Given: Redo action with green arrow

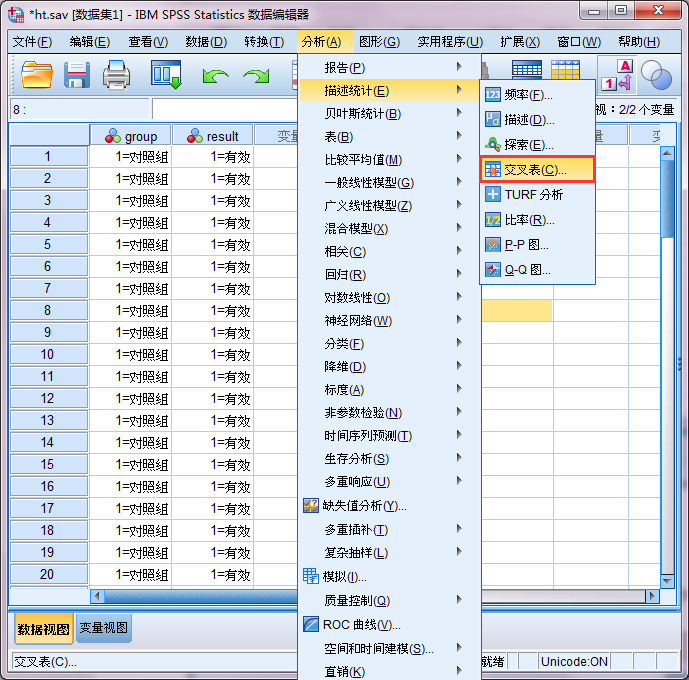Looking at the screenshot, I should pos(257,76).
